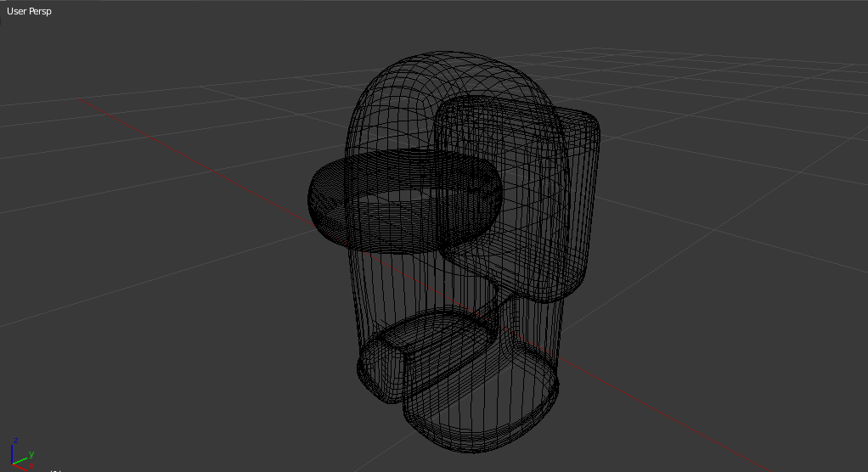This screenshot has width=868, height=472.
Task: Click the "User Persp" view label
Action: (x=29, y=11)
